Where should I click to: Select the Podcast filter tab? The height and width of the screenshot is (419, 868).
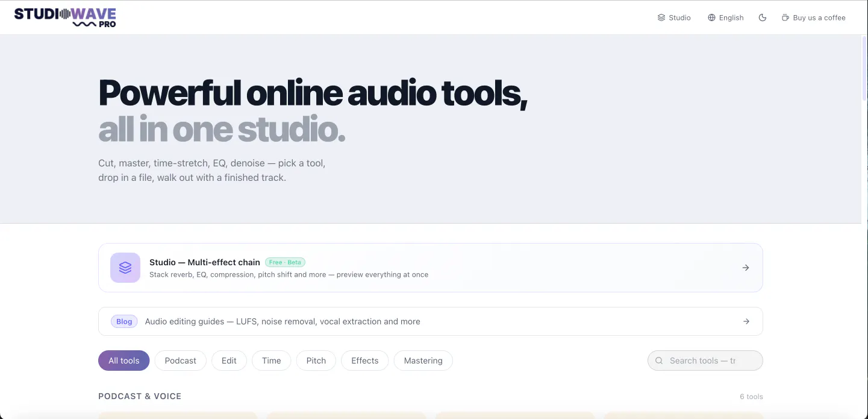click(181, 361)
